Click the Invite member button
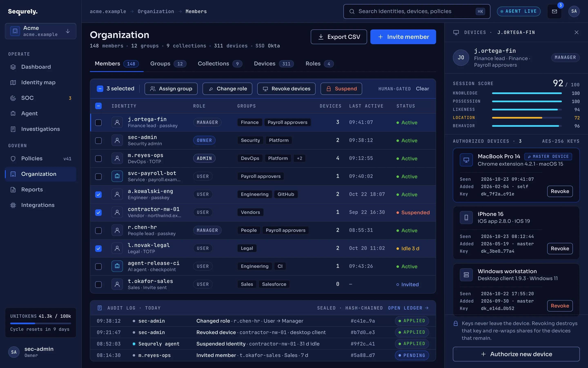Screen dimensions: 588x368 pos(403,37)
